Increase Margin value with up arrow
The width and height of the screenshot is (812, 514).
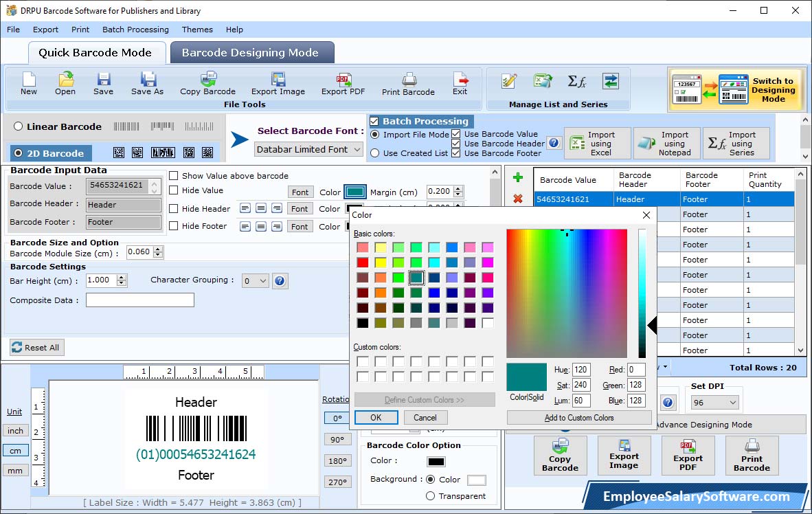click(458, 188)
